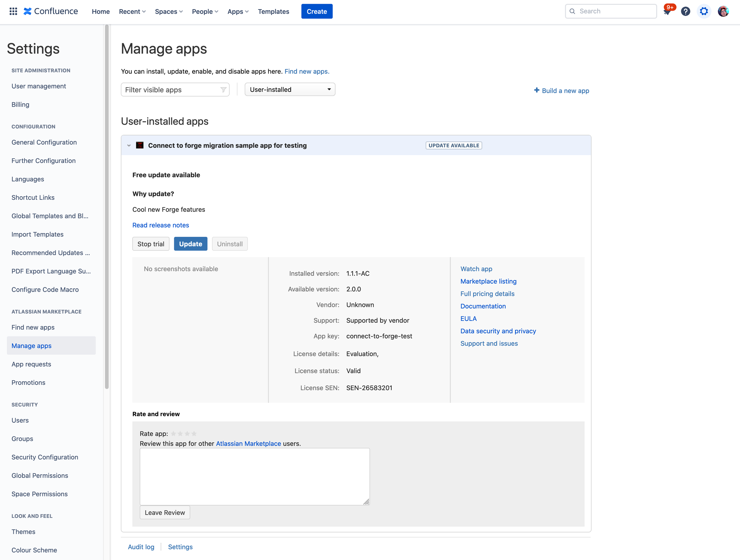
Task: Click the sample app's dark icon
Action: coord(140,145)
